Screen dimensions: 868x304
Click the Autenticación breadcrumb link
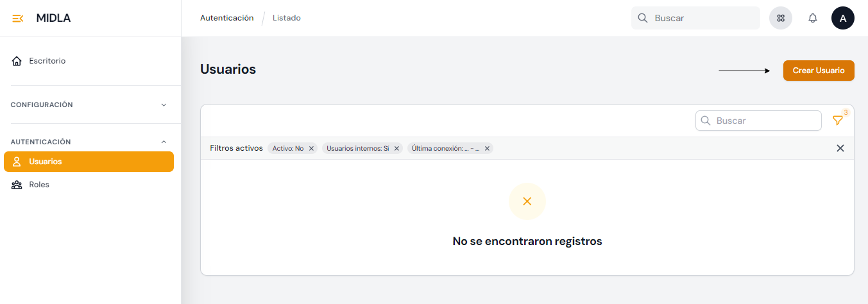pos(226,18)
